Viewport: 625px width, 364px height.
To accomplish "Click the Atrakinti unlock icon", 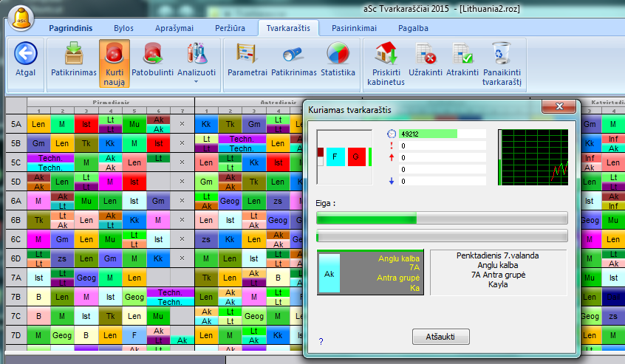I will (x=462, y=53).
